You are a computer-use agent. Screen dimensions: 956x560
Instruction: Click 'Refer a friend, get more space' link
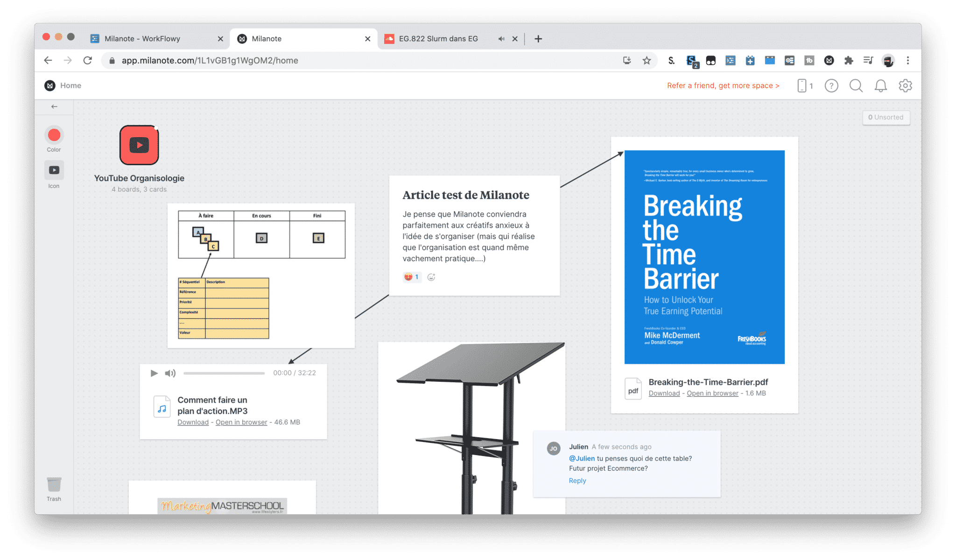tap(723, 85)
